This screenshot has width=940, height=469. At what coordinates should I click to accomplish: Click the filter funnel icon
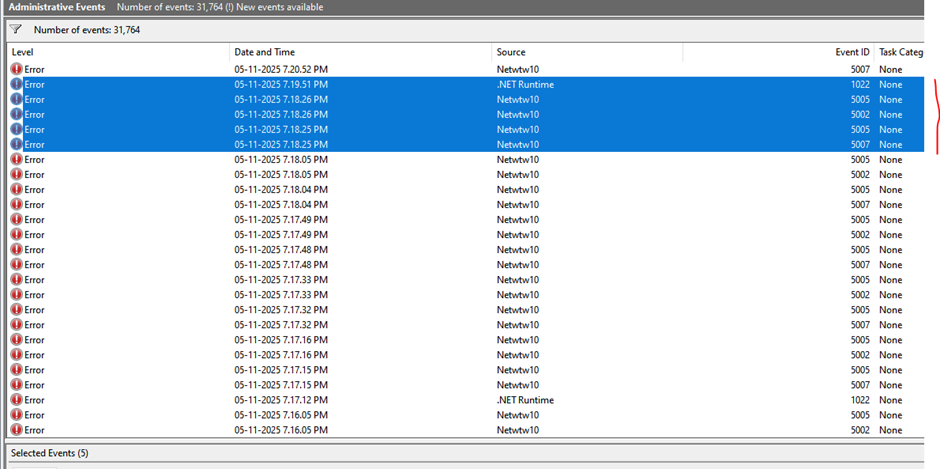(15, 30)
